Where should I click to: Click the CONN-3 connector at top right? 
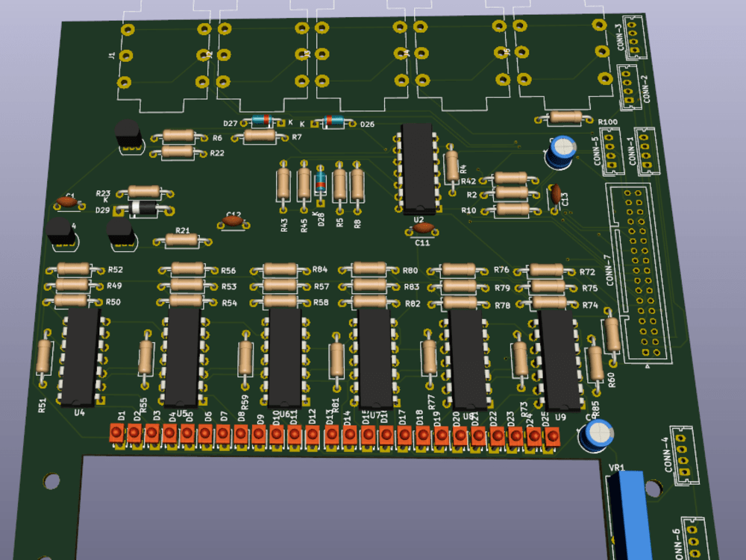pos(635,37)
